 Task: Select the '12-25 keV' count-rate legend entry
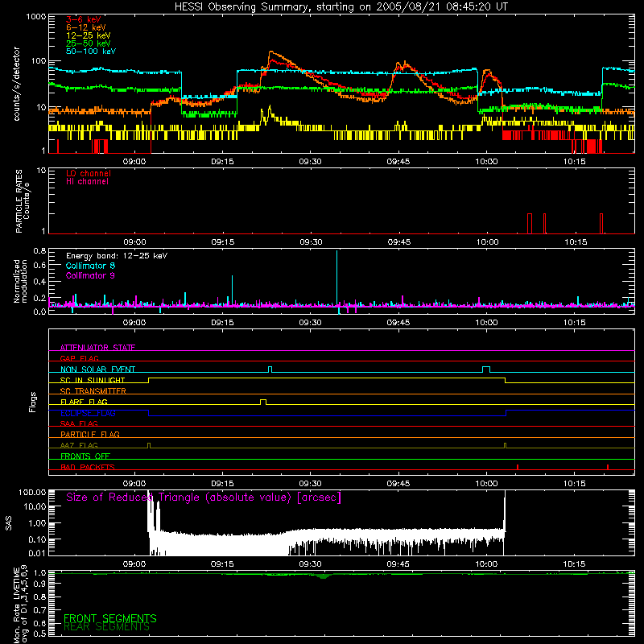tap(88, 35)
